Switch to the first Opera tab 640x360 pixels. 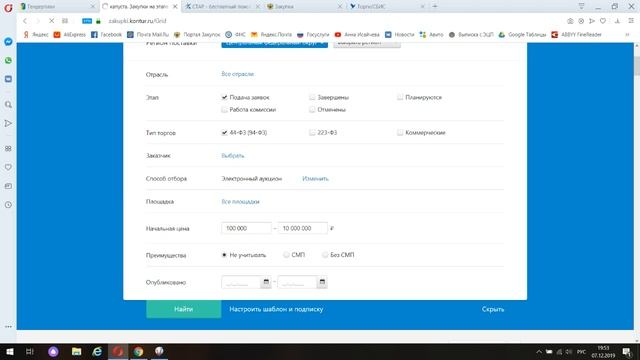pos(57,7)
